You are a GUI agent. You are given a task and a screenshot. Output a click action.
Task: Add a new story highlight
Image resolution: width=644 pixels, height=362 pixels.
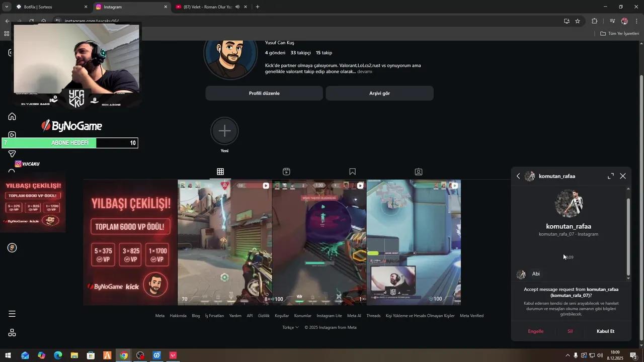[x=224, y=131]
